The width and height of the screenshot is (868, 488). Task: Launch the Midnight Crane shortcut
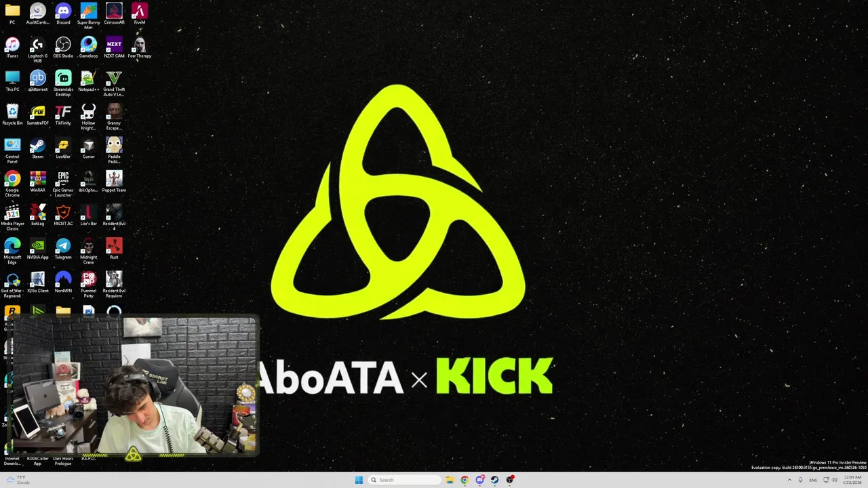[88, 251]
